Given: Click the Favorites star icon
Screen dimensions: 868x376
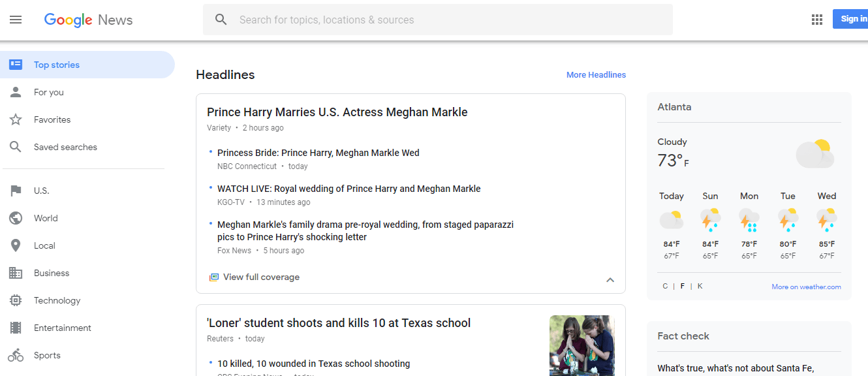Looking at the screenshot, I should coord(16,119).
